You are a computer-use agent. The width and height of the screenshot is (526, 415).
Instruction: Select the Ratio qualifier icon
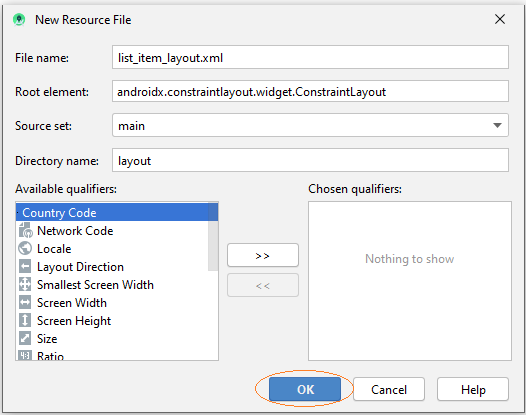25,355
